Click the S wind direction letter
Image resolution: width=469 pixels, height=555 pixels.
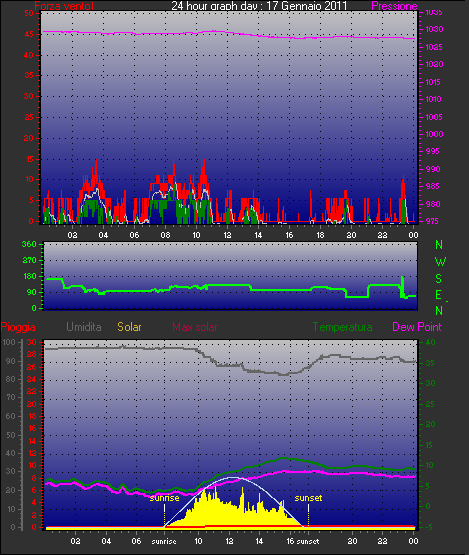439,279
